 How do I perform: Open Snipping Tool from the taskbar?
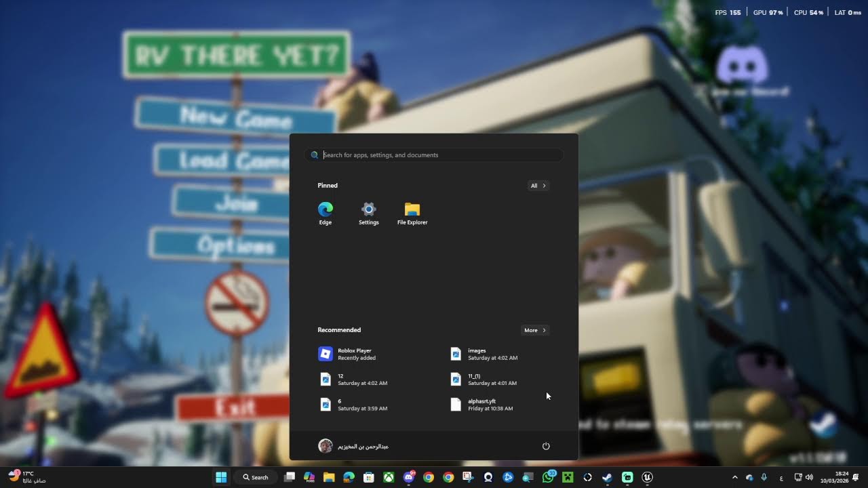click(468, 477)
